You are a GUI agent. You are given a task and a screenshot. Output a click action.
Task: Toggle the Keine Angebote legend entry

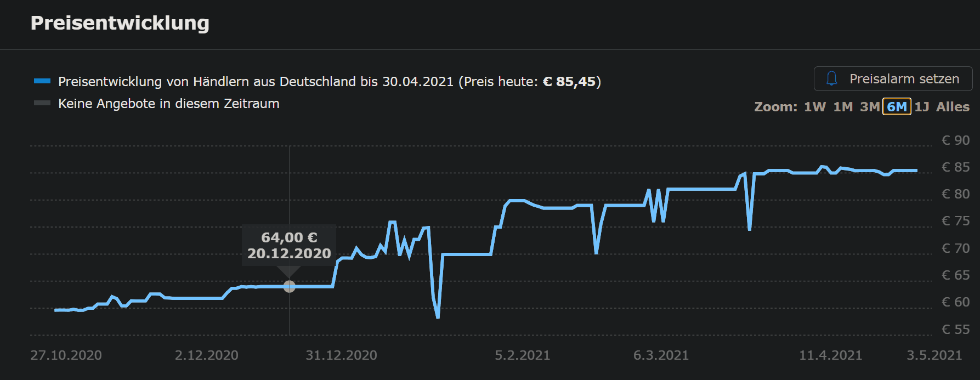[x=168, y=104]
